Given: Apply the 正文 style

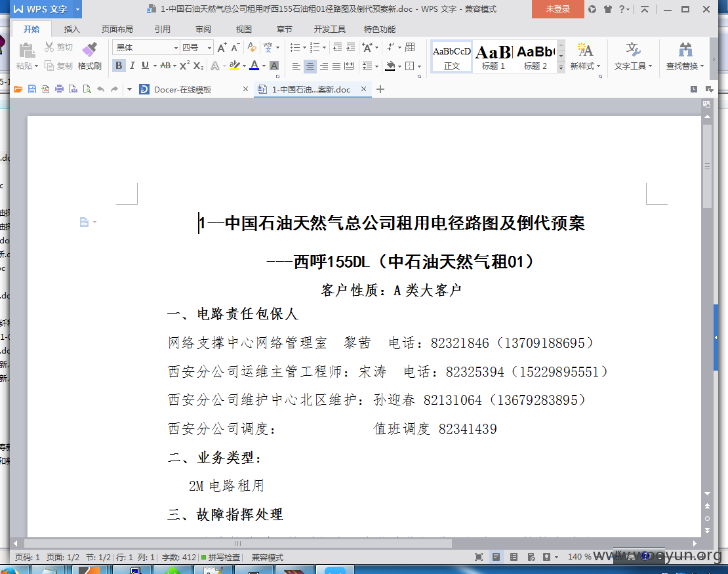Looking at the screenshot, I should coord(452,56).
